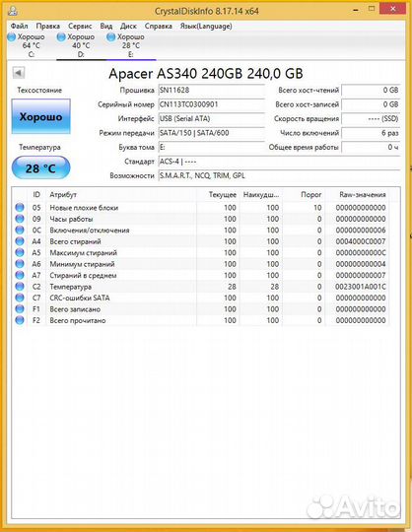This screenshot has height=532, width=412.
Task: Open the Язык(Language) menu
Action: 206,27
